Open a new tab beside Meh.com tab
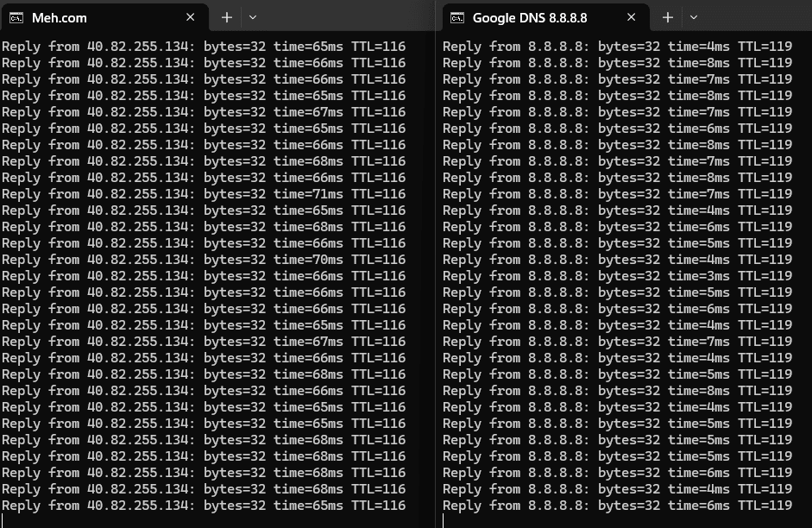812x528 pixels. (226, 17)
